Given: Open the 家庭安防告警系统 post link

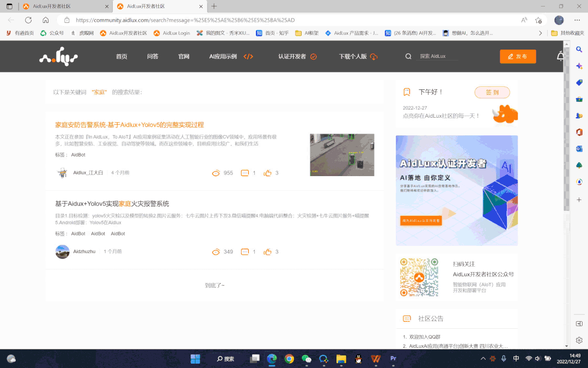Looking at the screenshot, I should click(129, 125).
